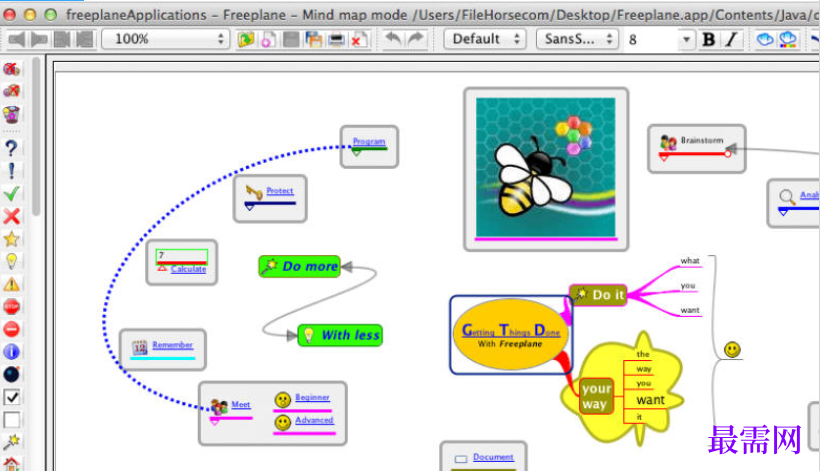Add the checked checkbox icon from sidebar
820x471 pixels.
click(x=12, y=397)
